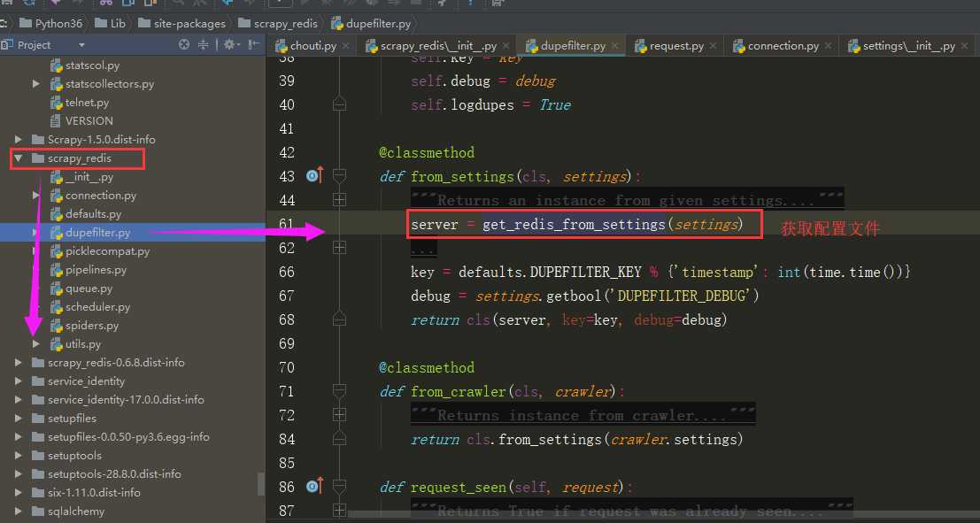Close the connection.py tab

[828, 46]
